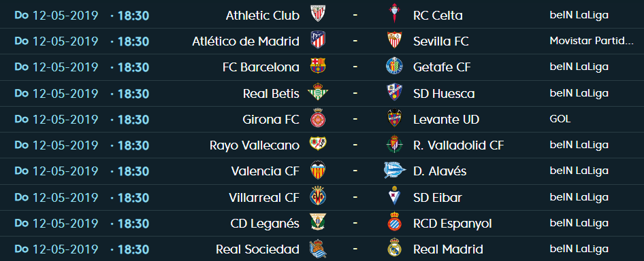This screenshot has height=261, width=644.
Task: Select the CD Leganés team name
Action: [x=265, y=224]
